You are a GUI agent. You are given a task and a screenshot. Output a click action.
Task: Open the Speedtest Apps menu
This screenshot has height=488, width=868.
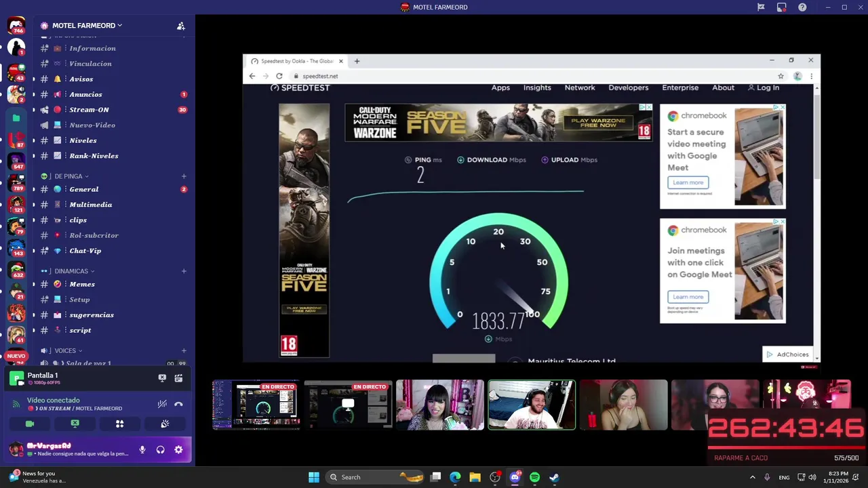[500, 87]
